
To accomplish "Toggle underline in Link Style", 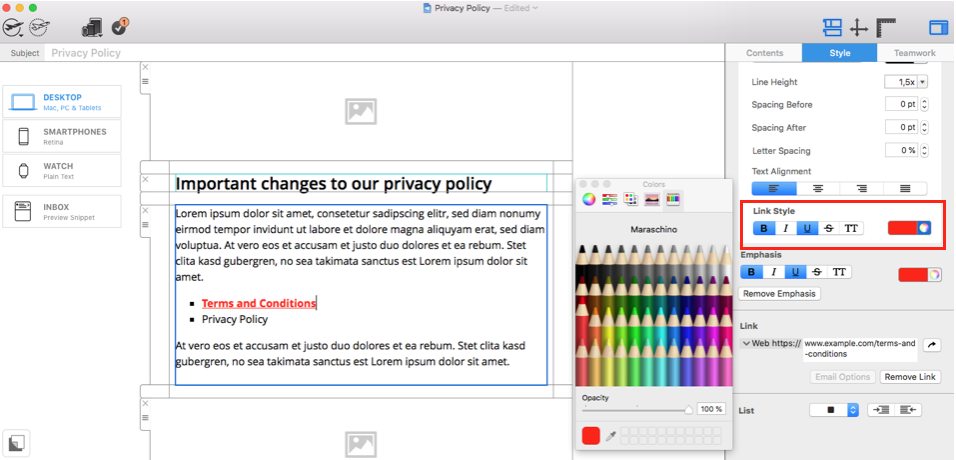I will pyautogui.click(x=807, y=228).
